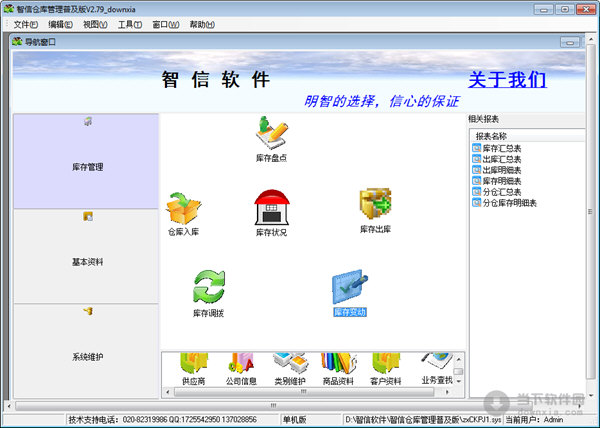
Task: Click icon strip up arrow
Action: 458,359
